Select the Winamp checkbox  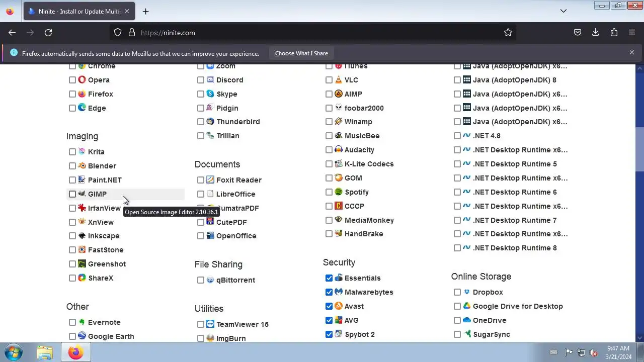click(x=329, y=122)
